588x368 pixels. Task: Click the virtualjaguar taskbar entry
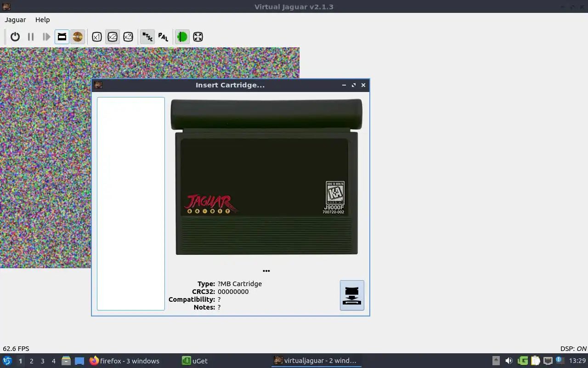tap(316, 361)
